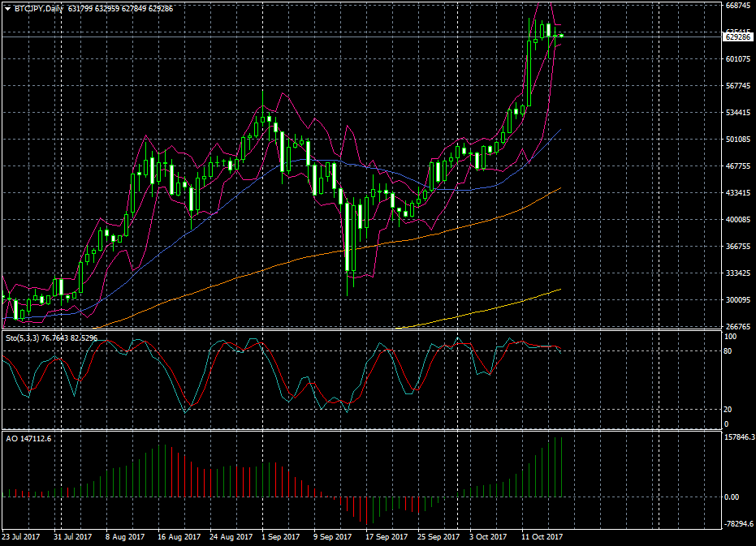
Task: Click the 266765 value on price scale
Action: coord(737,327)
